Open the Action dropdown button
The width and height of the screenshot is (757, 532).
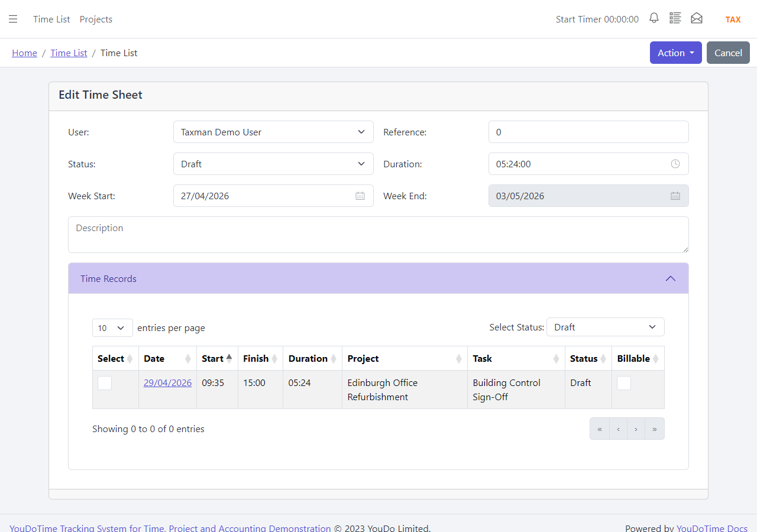pyautogui.click(x=676, y=53)
